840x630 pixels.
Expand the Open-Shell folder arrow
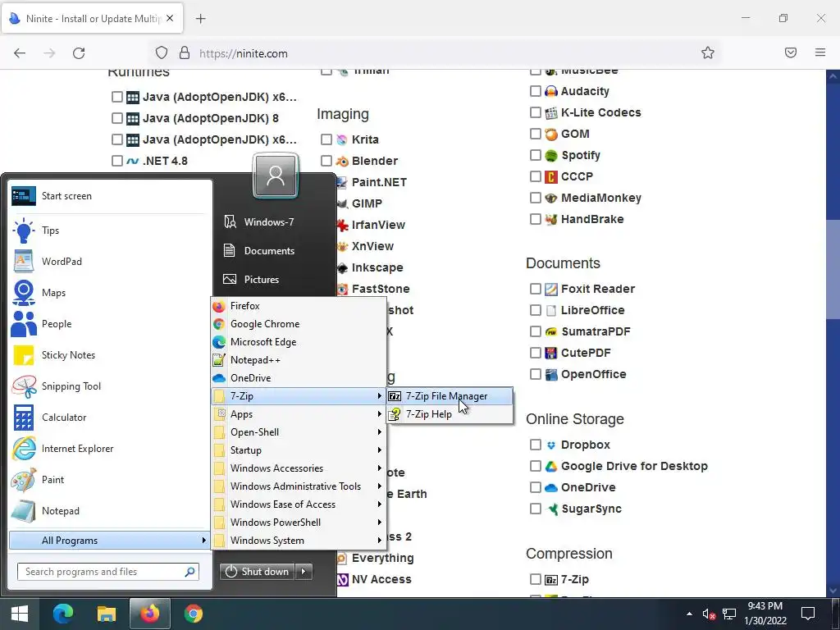(x=379, y=432)
